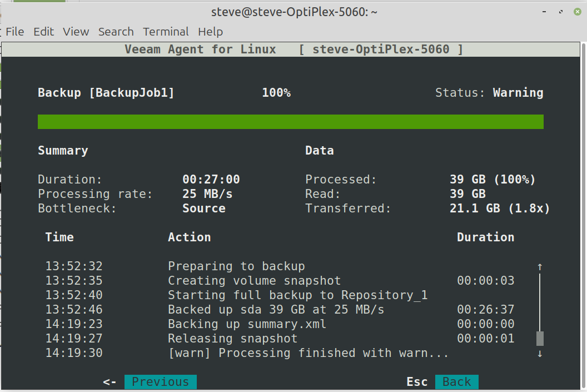Click the processing rate value '25 MB/s'
Viewport: 587px width, 392px height.
click(x=207, y=194)
